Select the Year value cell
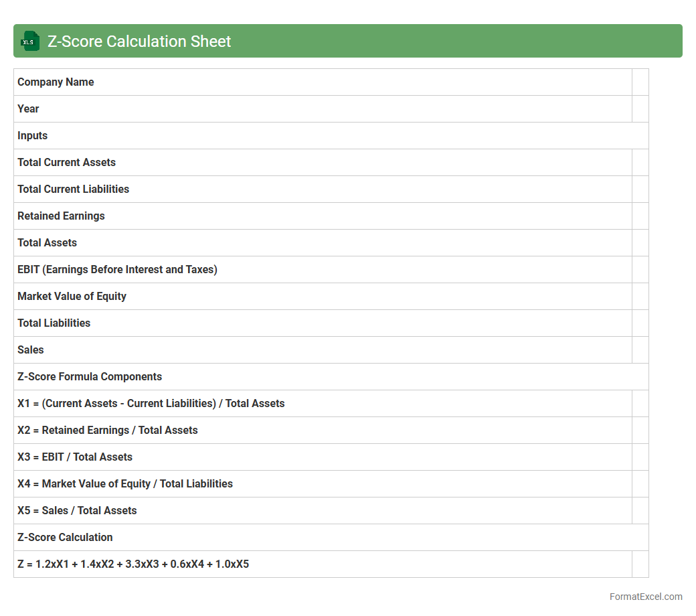 (640, 109)
